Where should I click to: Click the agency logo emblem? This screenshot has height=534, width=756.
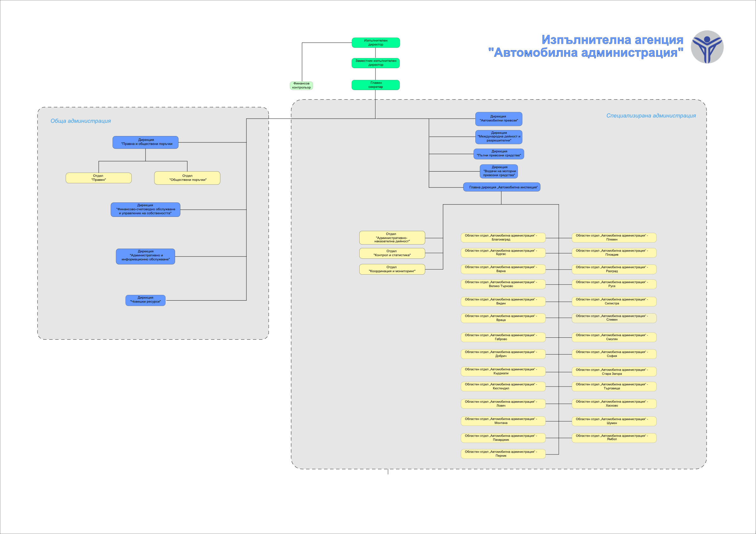click(707, 47)
